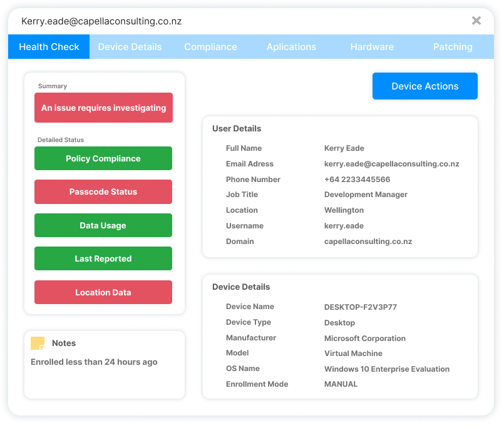504x428 pixels.
Task: Click the 'An issue requires investigating' summary
Action: point(103,108)
